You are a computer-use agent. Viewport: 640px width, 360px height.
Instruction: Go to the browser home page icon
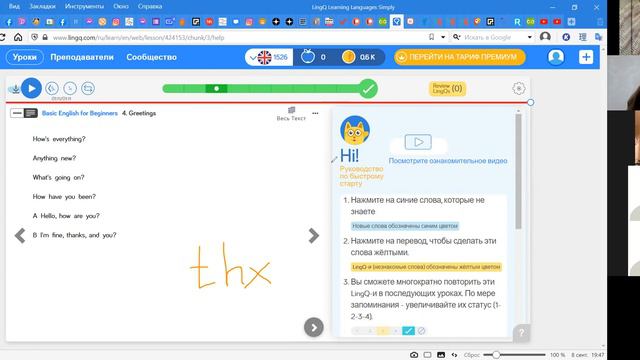[x=18, y=37]
